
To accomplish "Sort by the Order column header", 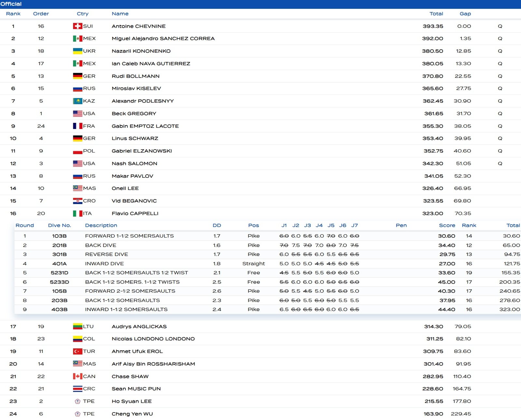I will coord(41,14).
